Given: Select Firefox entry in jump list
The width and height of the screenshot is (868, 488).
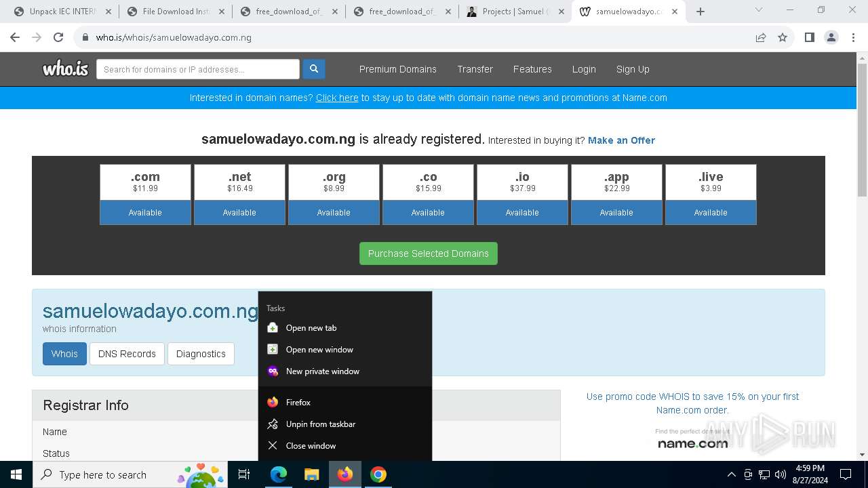Looking at the screenshot, I should [345, 403].
